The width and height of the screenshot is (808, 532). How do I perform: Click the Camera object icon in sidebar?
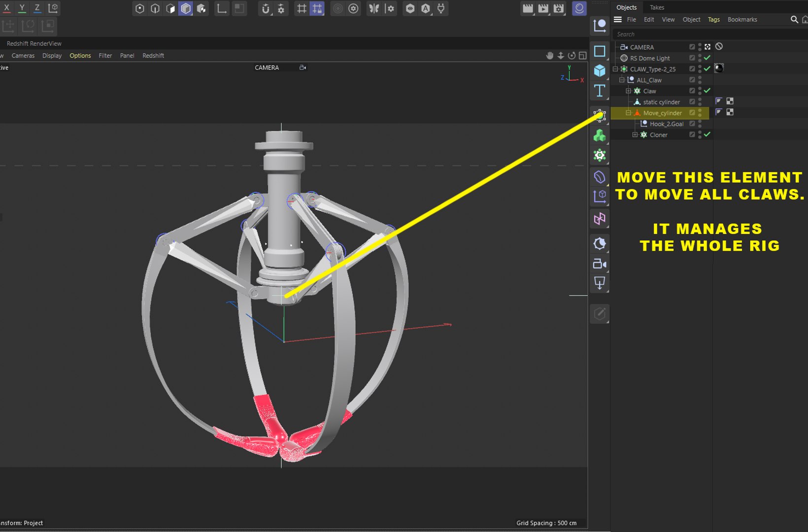[x=599, y=264]
